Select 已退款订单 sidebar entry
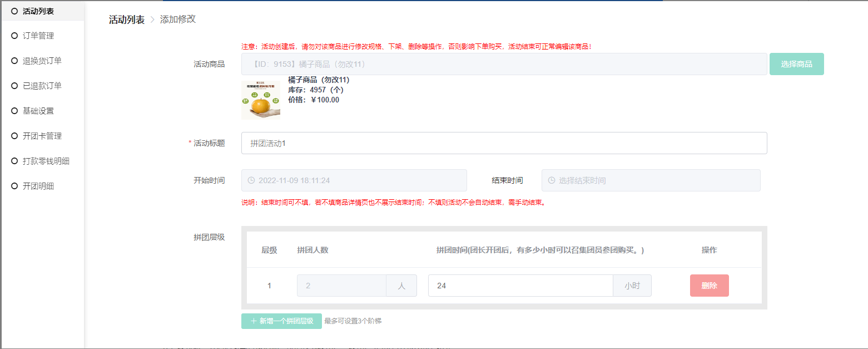The height and width of the screenshot is (349, 868). coord(42,86)
